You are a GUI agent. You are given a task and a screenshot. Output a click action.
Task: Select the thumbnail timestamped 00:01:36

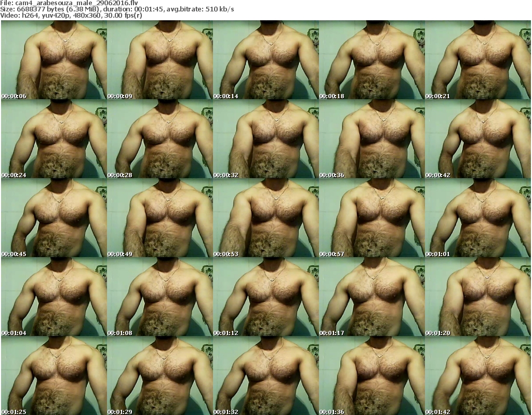[371, 376]
